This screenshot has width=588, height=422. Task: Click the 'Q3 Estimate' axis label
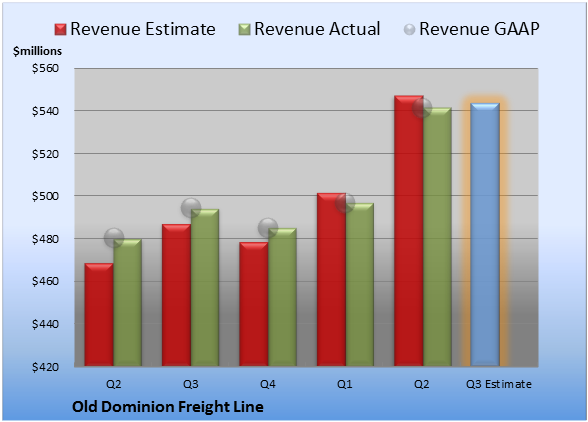point(499,384)
